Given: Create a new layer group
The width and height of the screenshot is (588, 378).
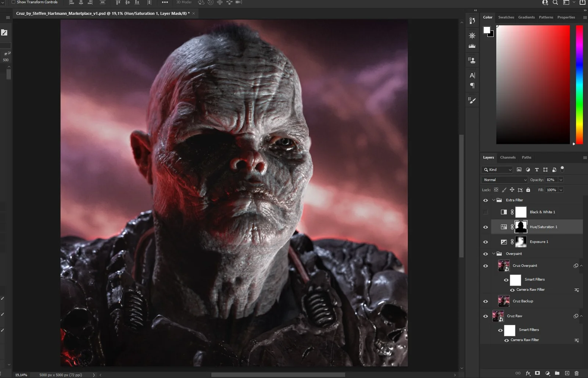Looking at the screenshot, I should click(557, 373).
